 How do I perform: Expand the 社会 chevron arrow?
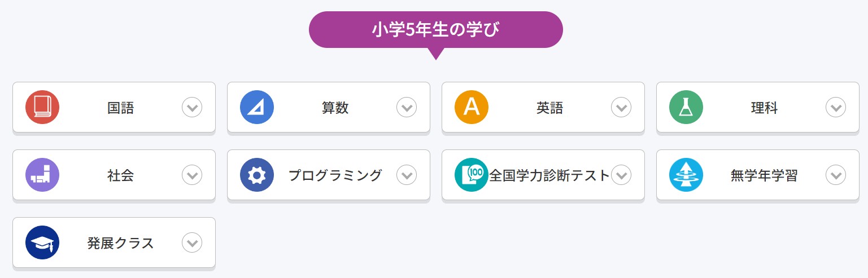point(192,175)
